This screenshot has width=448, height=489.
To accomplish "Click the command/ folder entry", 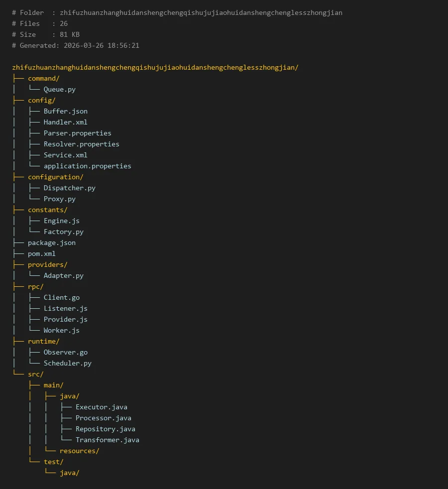I will click(43, 78).
